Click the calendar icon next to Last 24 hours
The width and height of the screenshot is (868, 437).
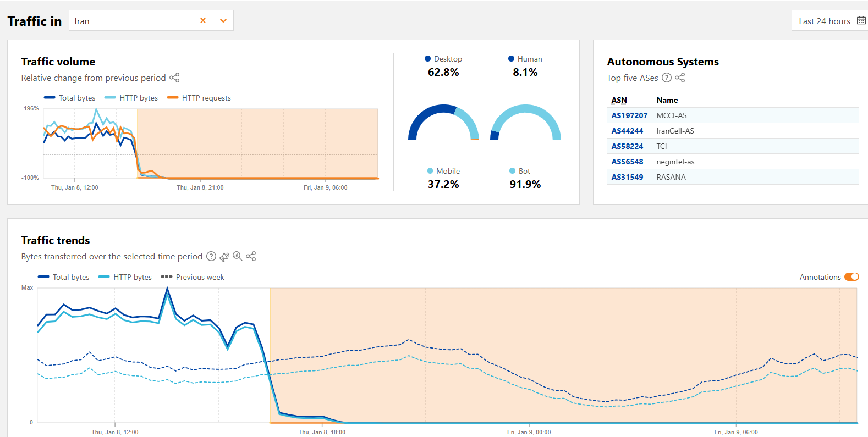861,21
